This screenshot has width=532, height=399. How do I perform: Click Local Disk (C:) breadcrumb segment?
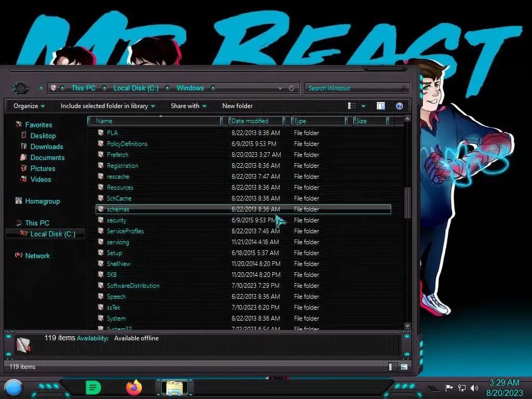point(136,88)
